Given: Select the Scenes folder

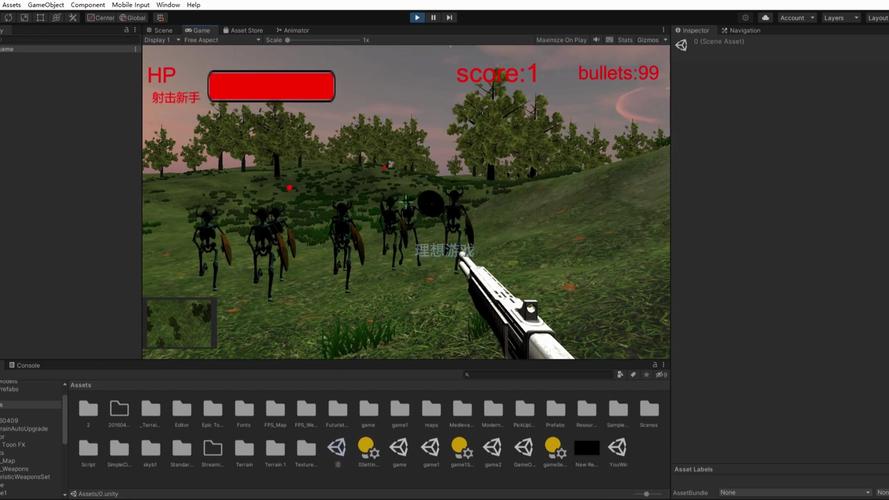Looking at the screenshot, I should pos(649,413).
